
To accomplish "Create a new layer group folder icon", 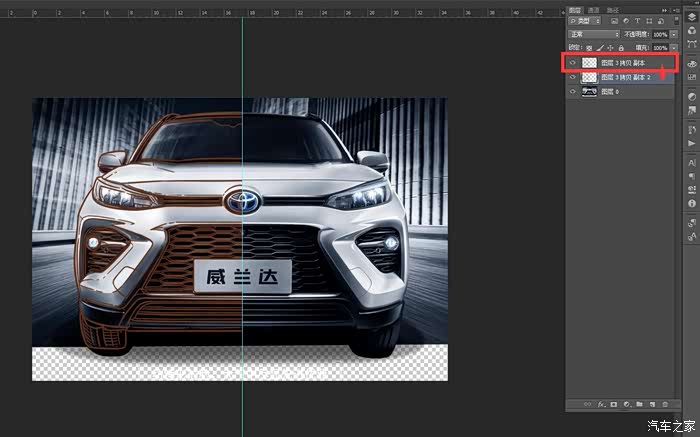I will pyautogui.click(x=640, y=404).
